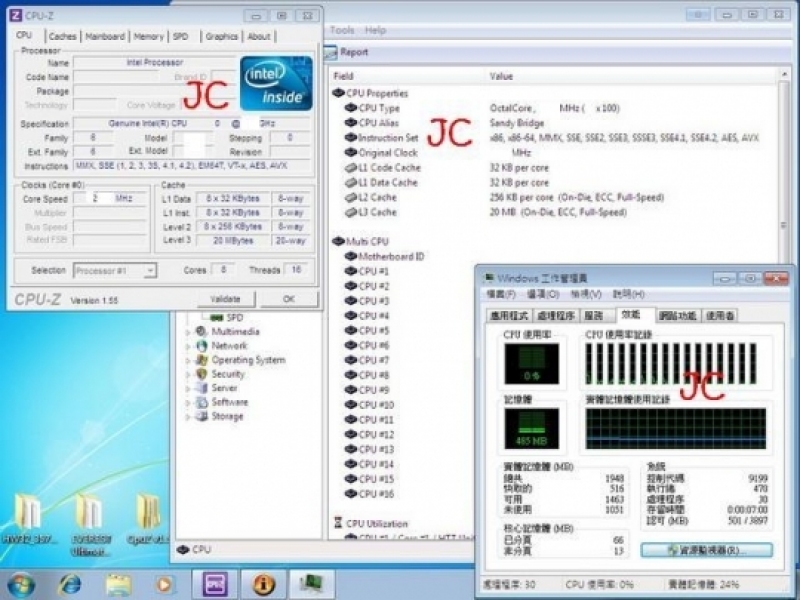Expand the Operating System tree node
The width and height of the screenshot is (800, 600).
click(x=188, y=360)
